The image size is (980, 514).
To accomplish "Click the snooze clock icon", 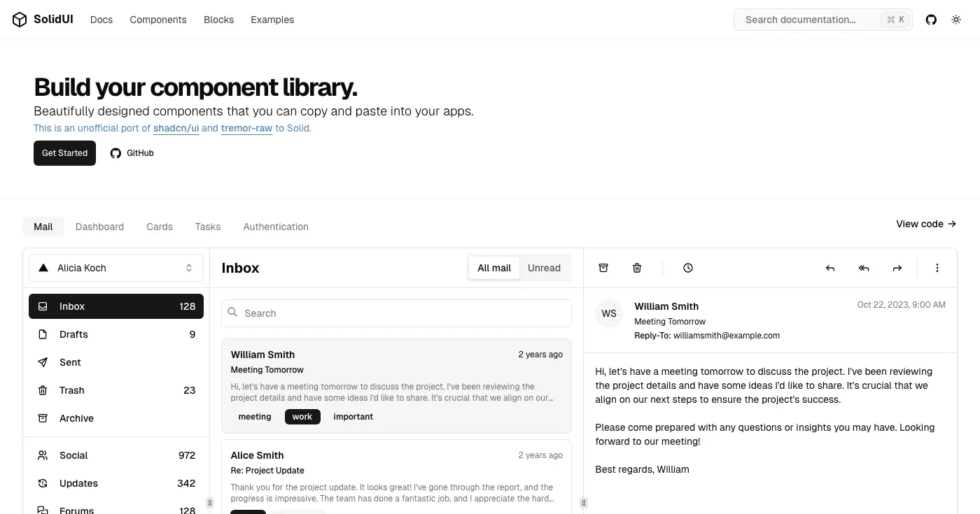I will coord(688,268).
